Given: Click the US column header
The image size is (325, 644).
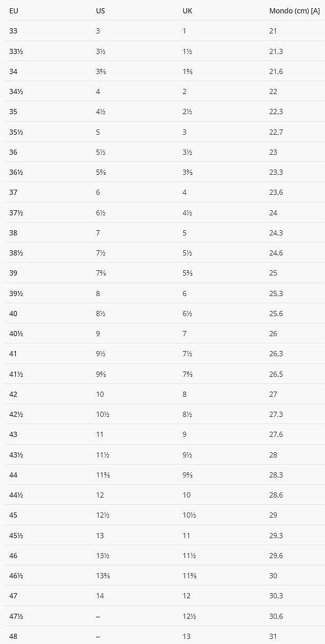Looking at the screenshot, I should (101, 10).
